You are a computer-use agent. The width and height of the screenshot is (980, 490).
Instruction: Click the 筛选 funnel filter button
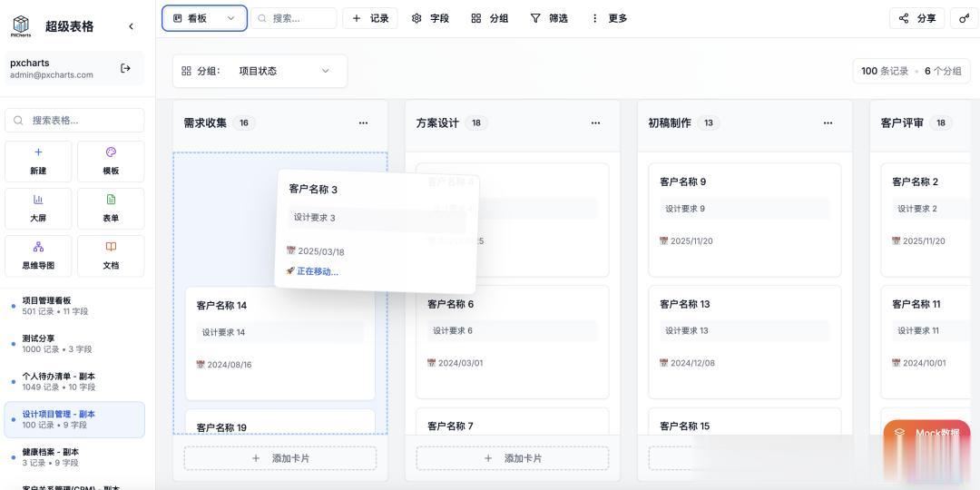[549, 18]
